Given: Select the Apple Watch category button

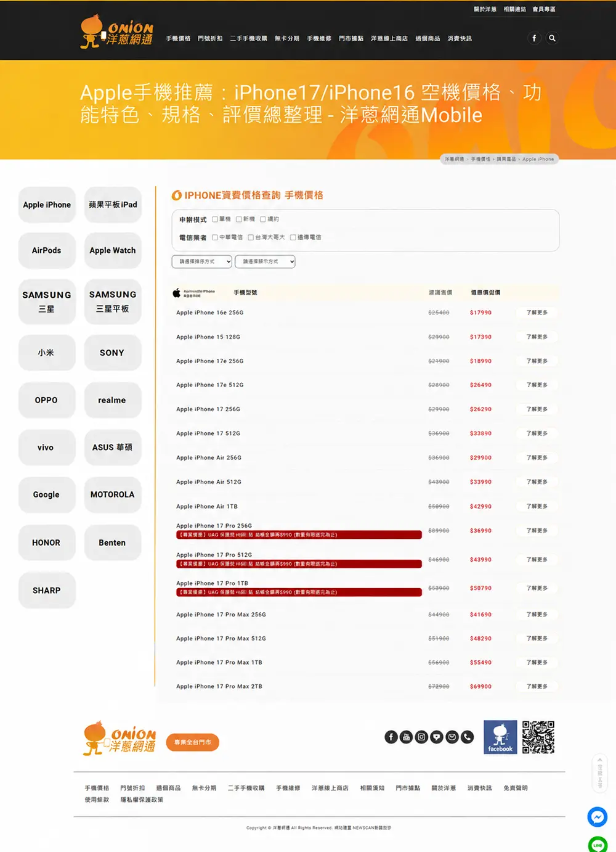Looking at the screenshot, I should point(113,250).
